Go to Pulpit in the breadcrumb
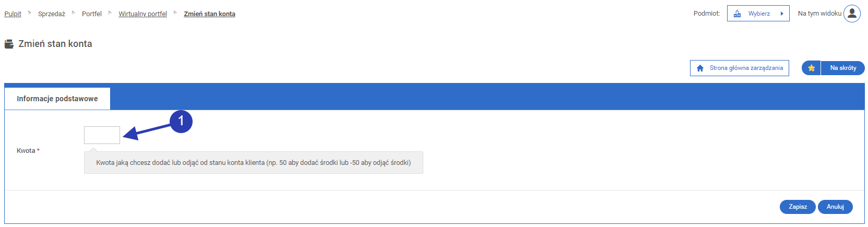 pyautogui.click(x=13, y=14)
